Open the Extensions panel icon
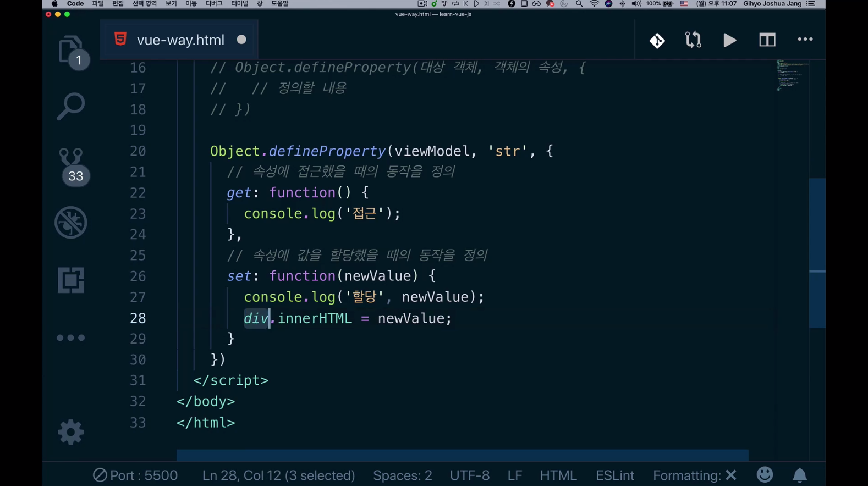This screenshot has width=868, height=487. 70,280
